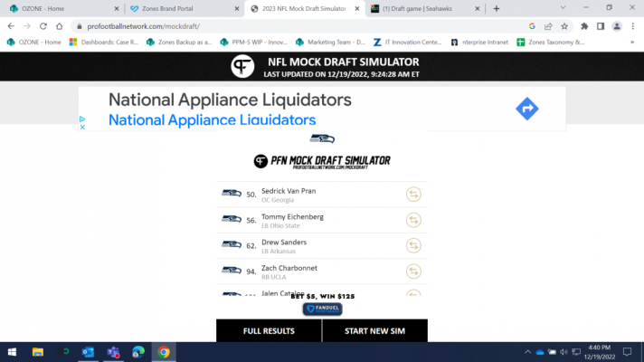Open OZONE - Home bookmark

[34, 42]
